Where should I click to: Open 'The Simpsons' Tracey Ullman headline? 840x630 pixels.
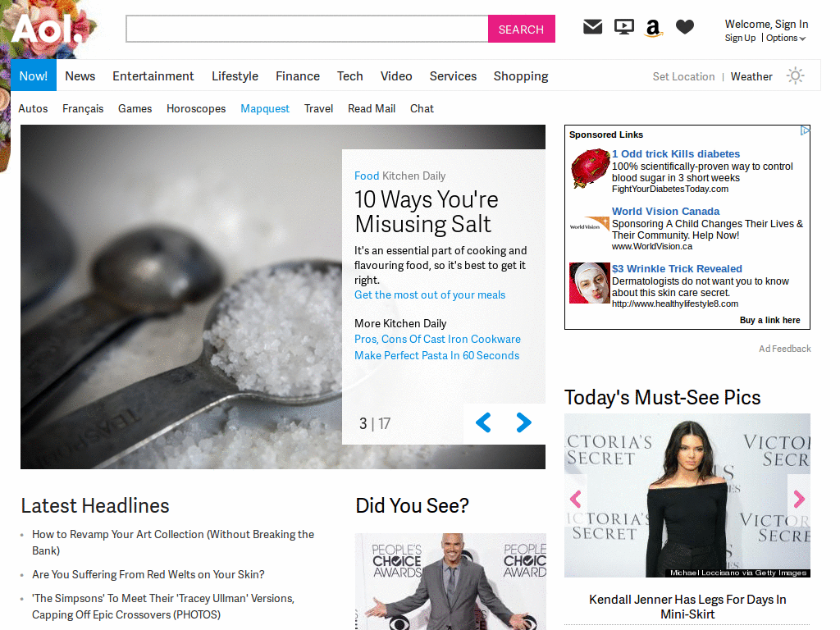(163, 606)
